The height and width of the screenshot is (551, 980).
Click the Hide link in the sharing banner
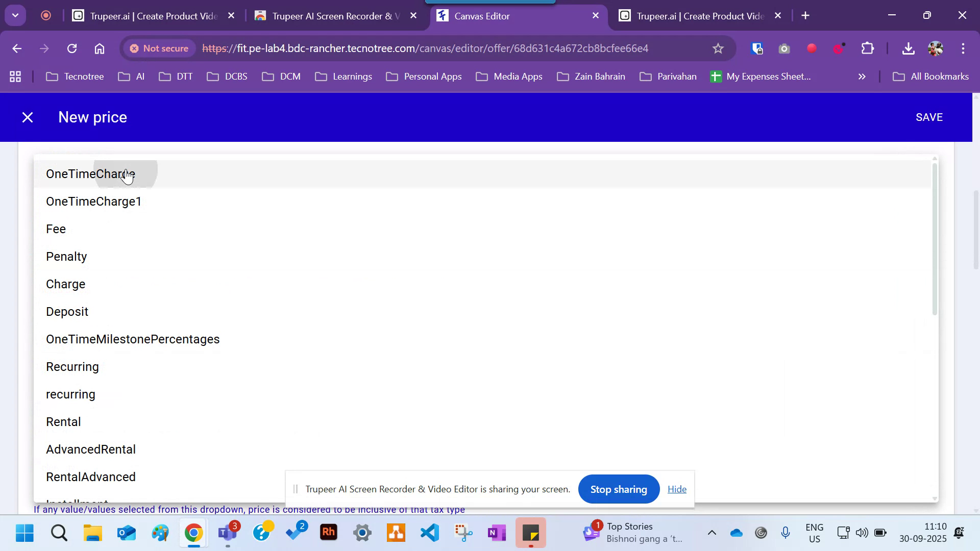tap(677, 489)
